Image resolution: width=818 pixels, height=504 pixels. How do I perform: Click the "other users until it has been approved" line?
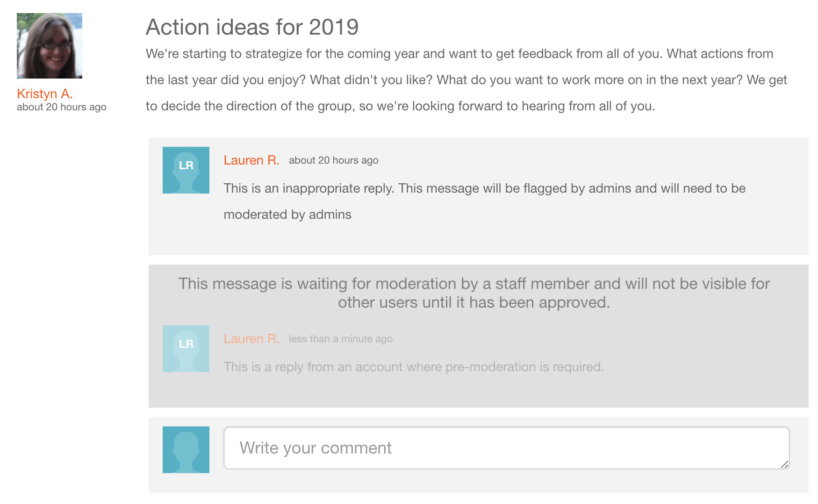tap(474, 302)
